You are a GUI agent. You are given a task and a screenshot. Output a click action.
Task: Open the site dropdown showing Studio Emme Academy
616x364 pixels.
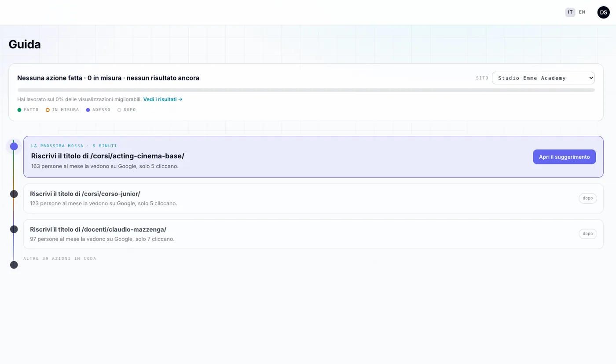(543, 78)
